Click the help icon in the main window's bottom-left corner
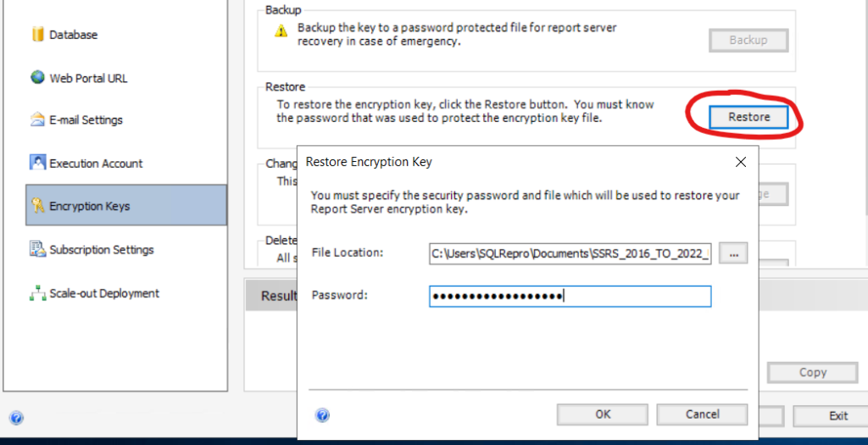The height and width of the screenshot is (445, 868). 17,417
